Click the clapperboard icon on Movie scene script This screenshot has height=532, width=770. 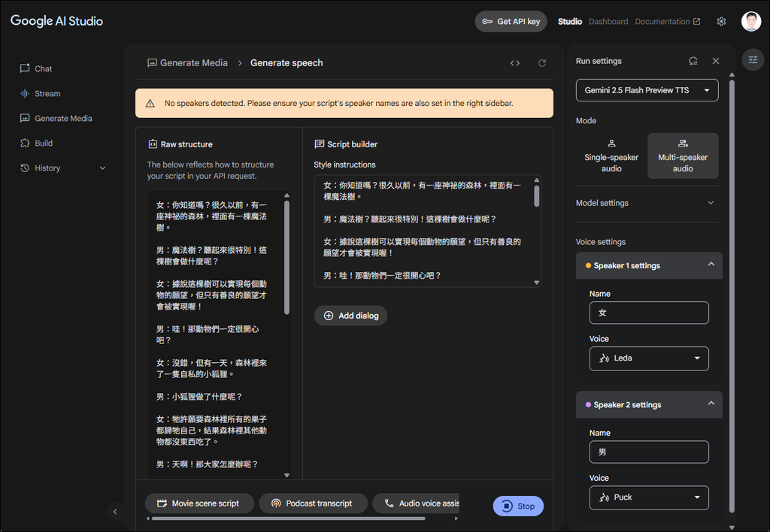[162, 503]
